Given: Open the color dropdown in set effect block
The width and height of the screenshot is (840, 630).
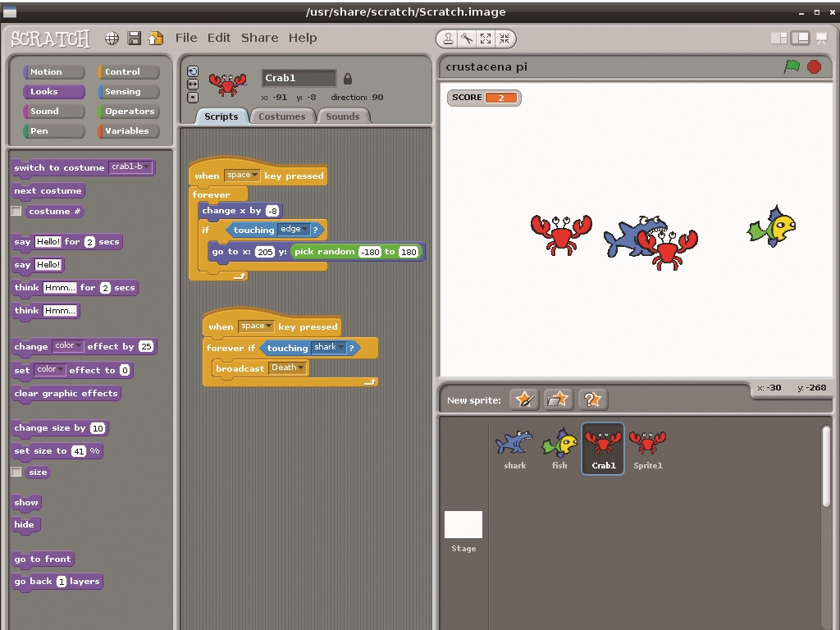Looking at the screenshot, I should pyautogui.click(x=50, y=370).
